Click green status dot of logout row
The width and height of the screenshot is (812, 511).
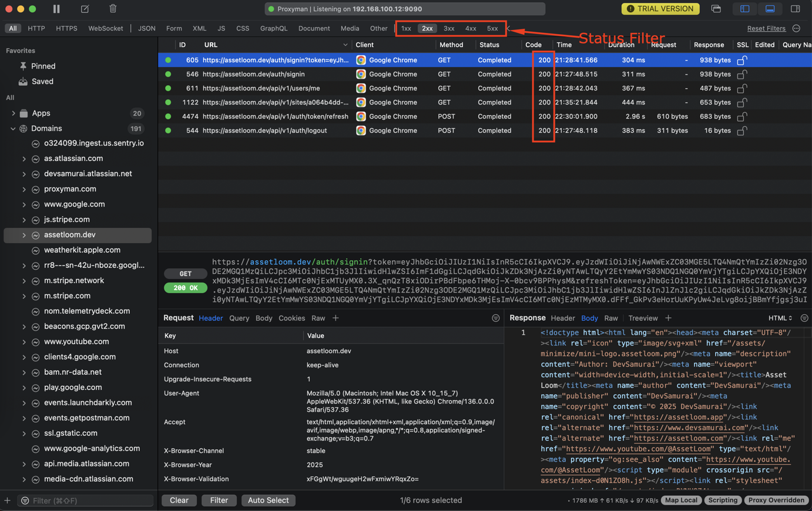[168, 130]
